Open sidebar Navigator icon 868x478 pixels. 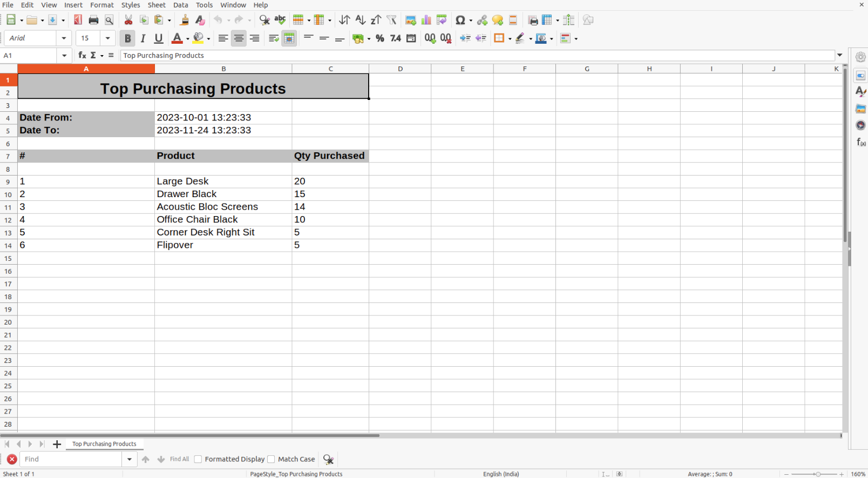(x=860, y=125)
